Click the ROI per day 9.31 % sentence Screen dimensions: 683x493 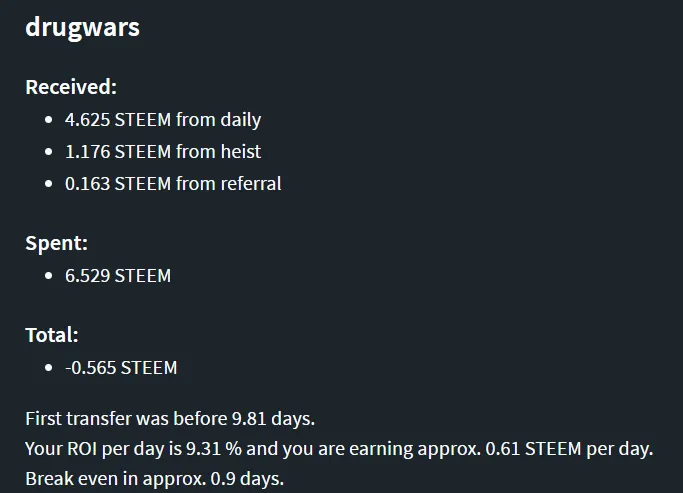339,449
